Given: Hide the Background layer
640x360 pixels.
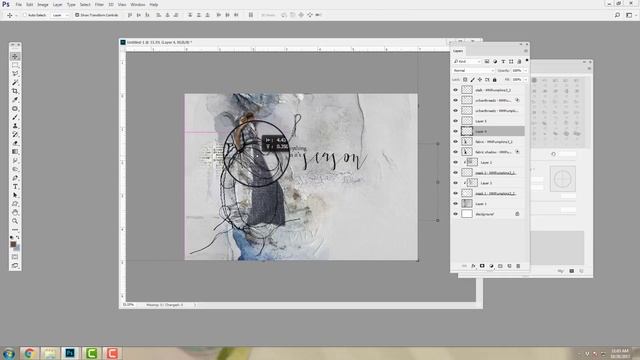Looking at the screenshot, I should [456, 214].
